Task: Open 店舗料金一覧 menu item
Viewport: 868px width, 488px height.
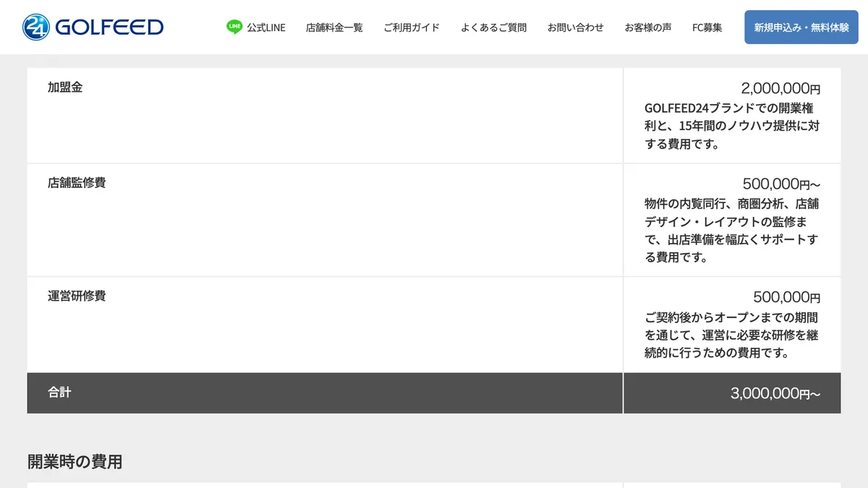Action: (x=334, y=27)
